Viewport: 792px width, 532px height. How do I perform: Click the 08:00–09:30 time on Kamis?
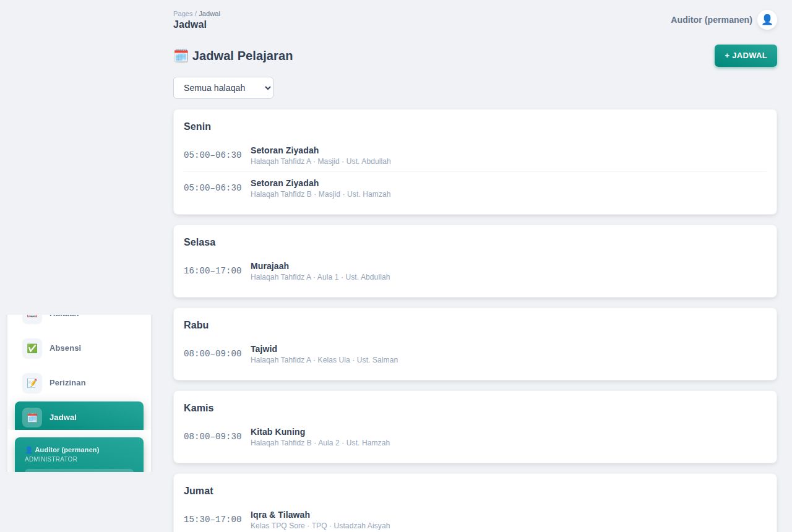[x=213, y=437]
